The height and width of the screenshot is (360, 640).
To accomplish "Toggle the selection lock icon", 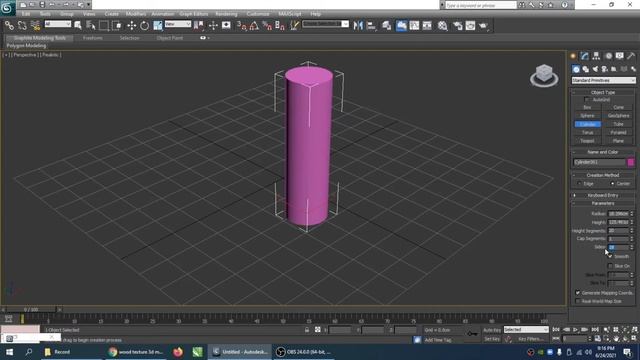I will pyautogui.click(x=307, y=330).
